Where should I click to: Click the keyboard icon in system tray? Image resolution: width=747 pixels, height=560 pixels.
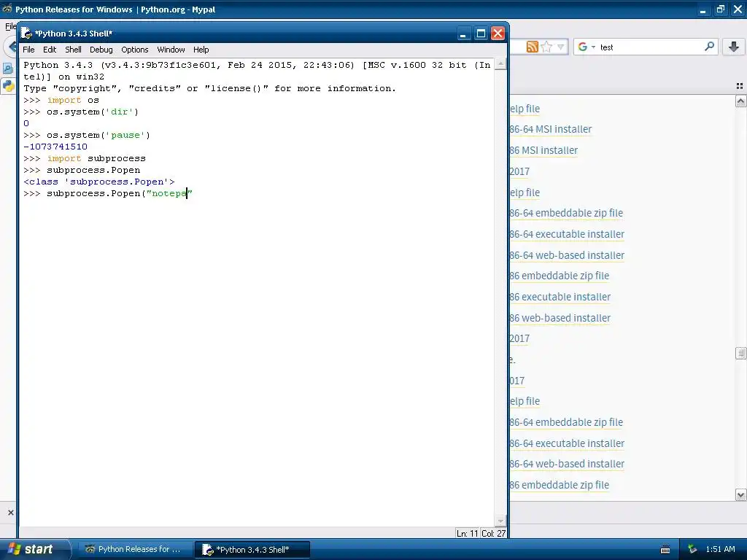665,550
